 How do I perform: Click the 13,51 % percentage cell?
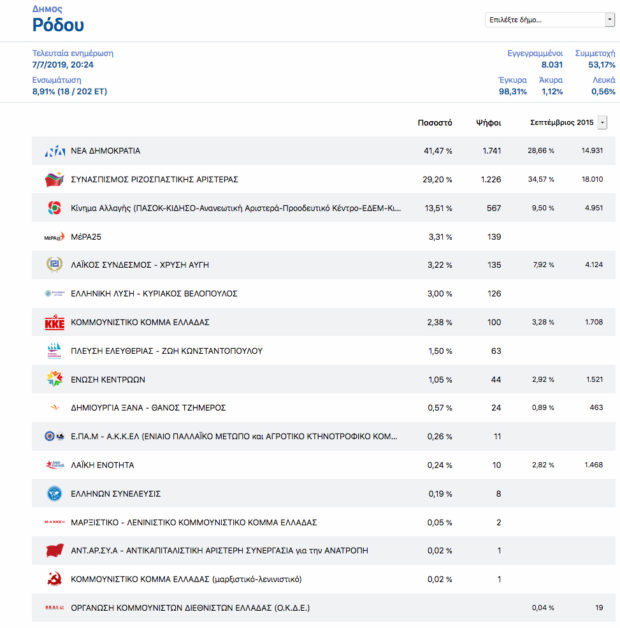438,208
